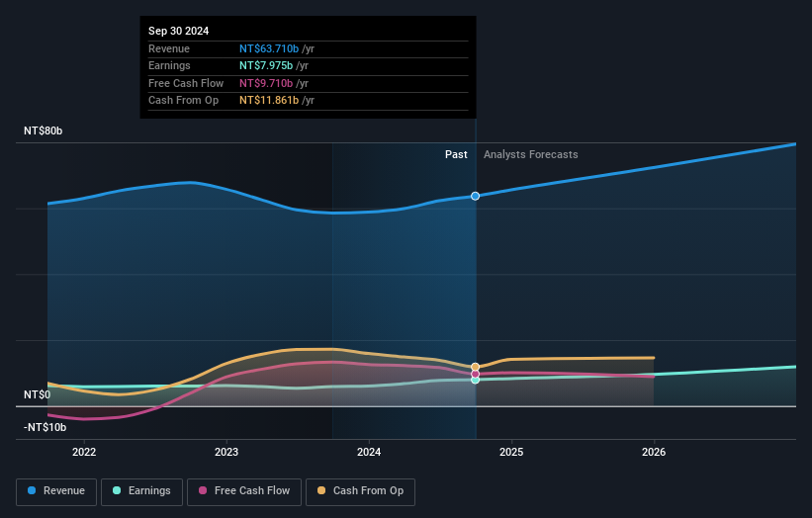The height and width of the screenshot is (518, 812).
Task: Click the NT$9.710b free cash flow value
Action: coord(266,83)
